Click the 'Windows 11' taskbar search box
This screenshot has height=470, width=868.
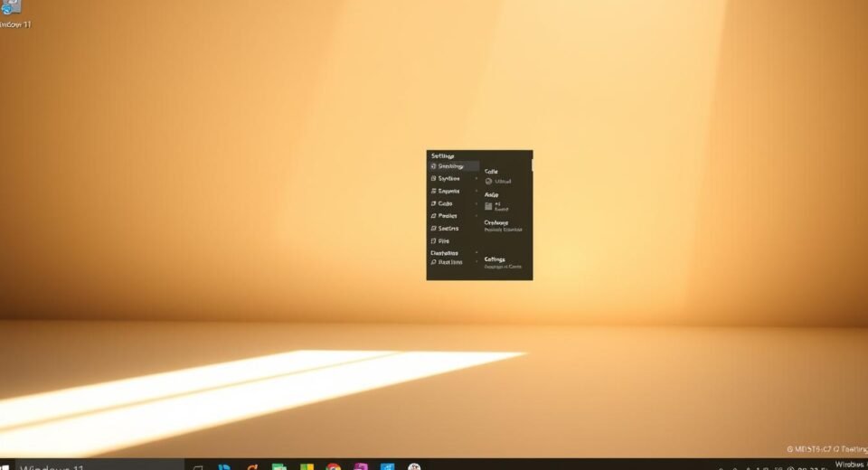[99, 465]
